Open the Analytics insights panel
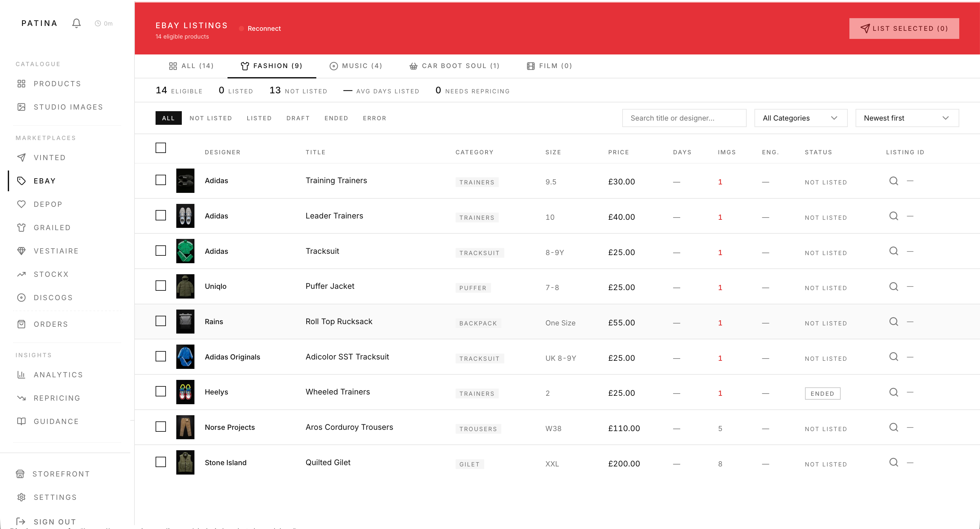The width and height of the screenshot is (980, 529). (x=58, y=374)
